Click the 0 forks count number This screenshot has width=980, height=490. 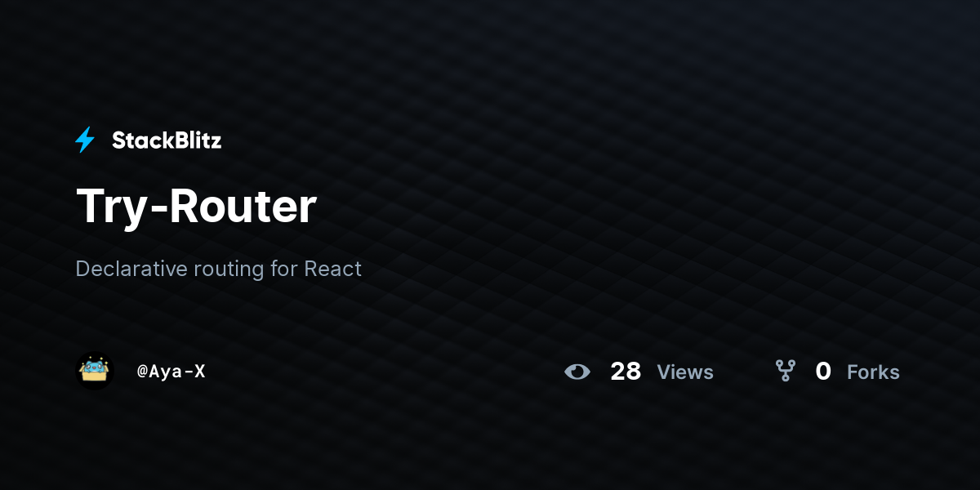[x=823, y=372]
